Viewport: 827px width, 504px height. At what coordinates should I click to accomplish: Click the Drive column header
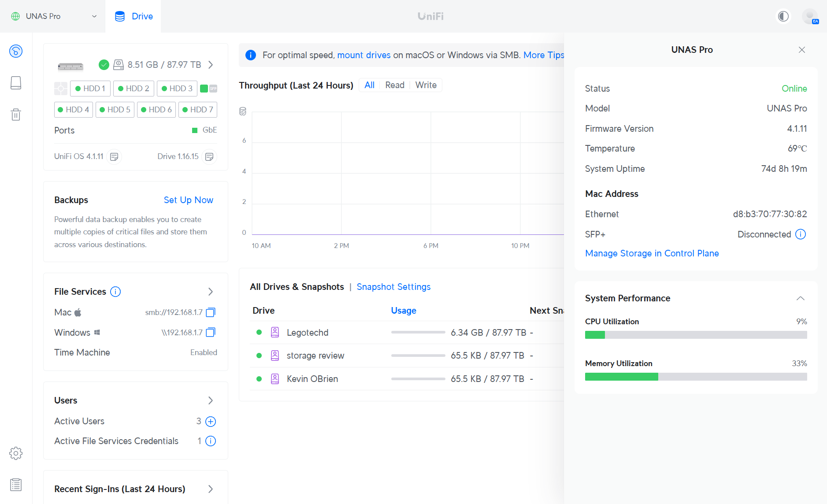click(x=263, y=311)
